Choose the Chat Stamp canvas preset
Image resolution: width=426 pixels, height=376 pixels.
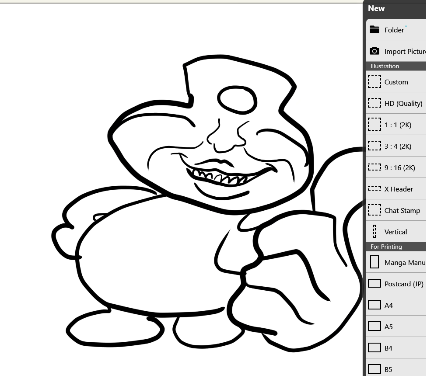tap(396, 210)
